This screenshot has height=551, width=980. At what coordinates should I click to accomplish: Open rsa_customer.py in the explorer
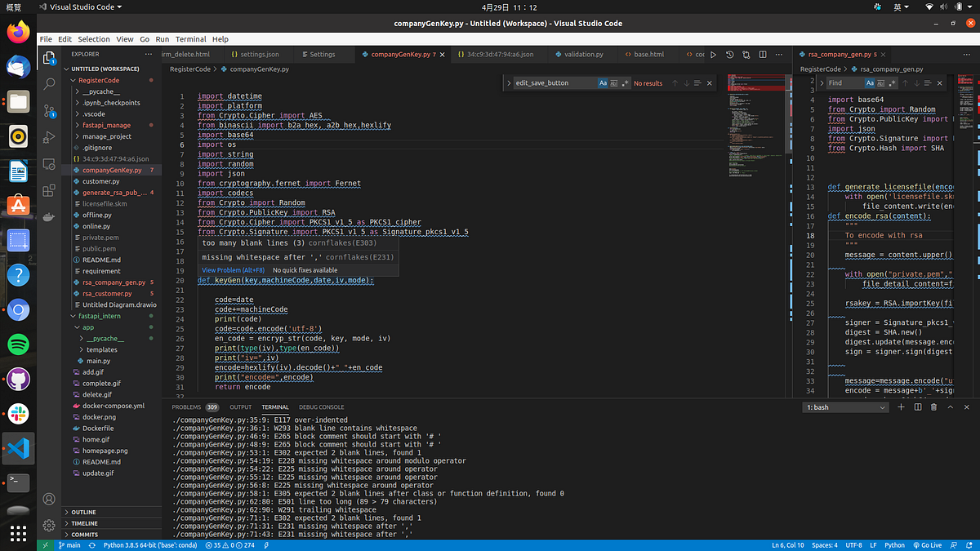(x=107, y=293)
